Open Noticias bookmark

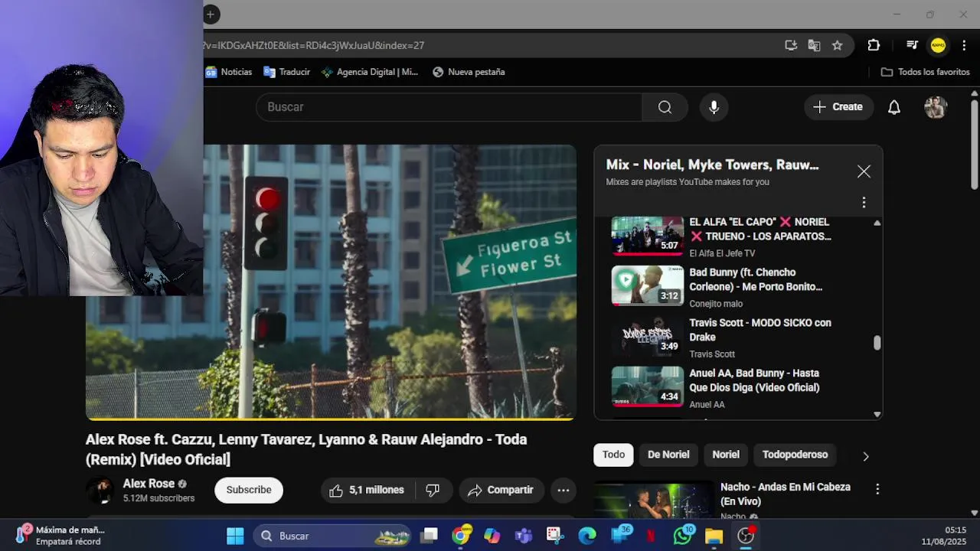(229, 72)
